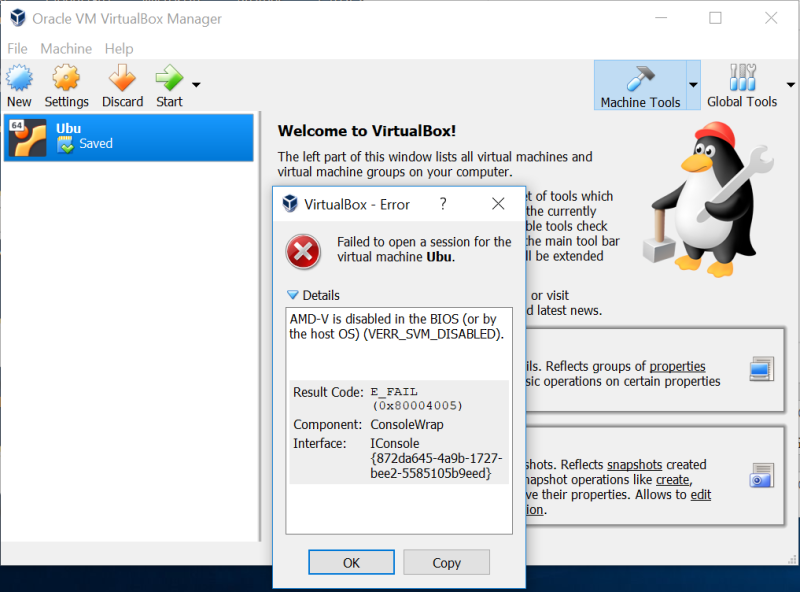Open the Machine menu
The height and width of the screenshot is (592, 800).
click(x=66, y=48)
